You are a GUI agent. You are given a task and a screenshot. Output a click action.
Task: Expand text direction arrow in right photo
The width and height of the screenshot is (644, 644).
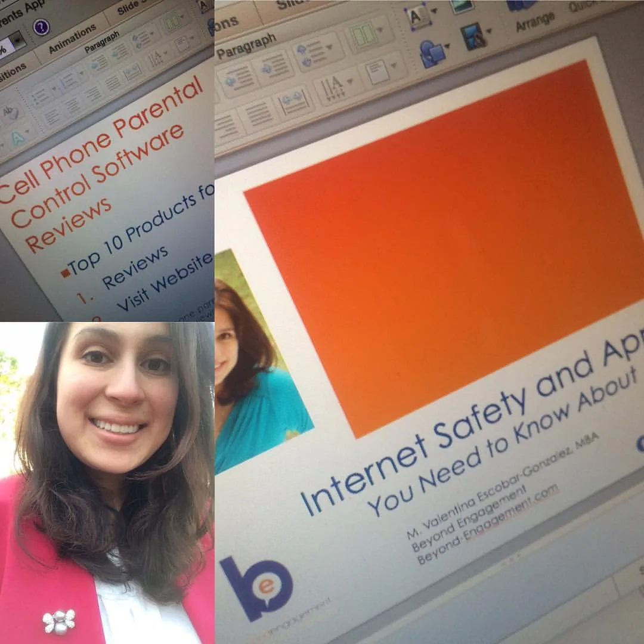point(351,80)
